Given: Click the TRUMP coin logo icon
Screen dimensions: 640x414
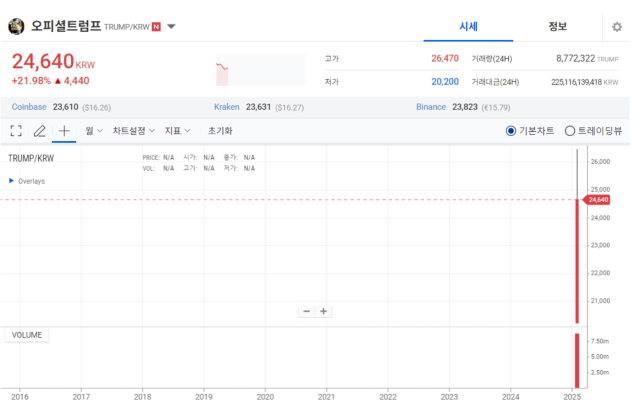Looking at the screenshot, I should pos(16,26).
